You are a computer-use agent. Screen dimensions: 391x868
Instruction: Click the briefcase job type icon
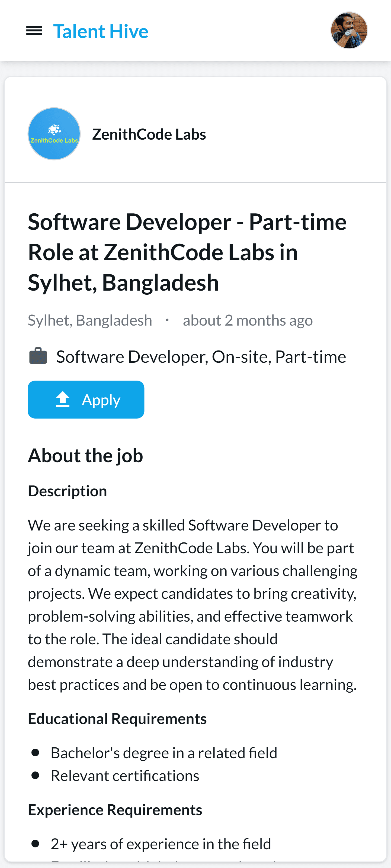point(38,356)
